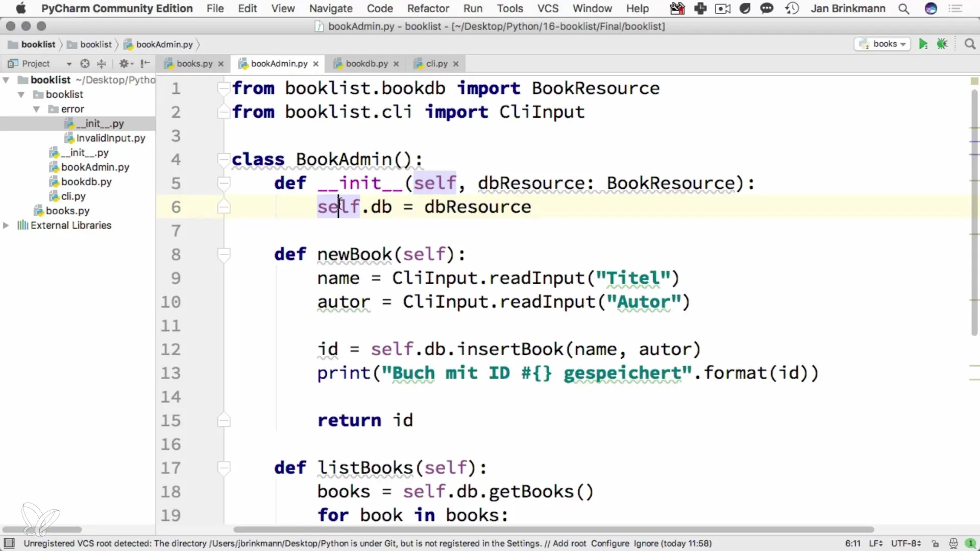Image resolution: width=980 pixels, height=551 pixels.
Task: Click Configure link in status bar
Action: (x=610, y=544)
